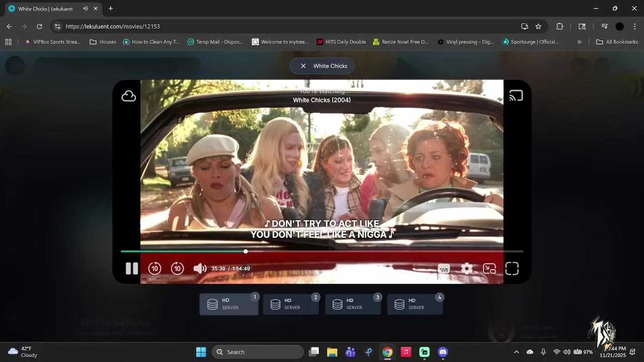This screenshot has height=362, width=644.
Task: Open the taskbar clock and date
Action: pos(612,352)
